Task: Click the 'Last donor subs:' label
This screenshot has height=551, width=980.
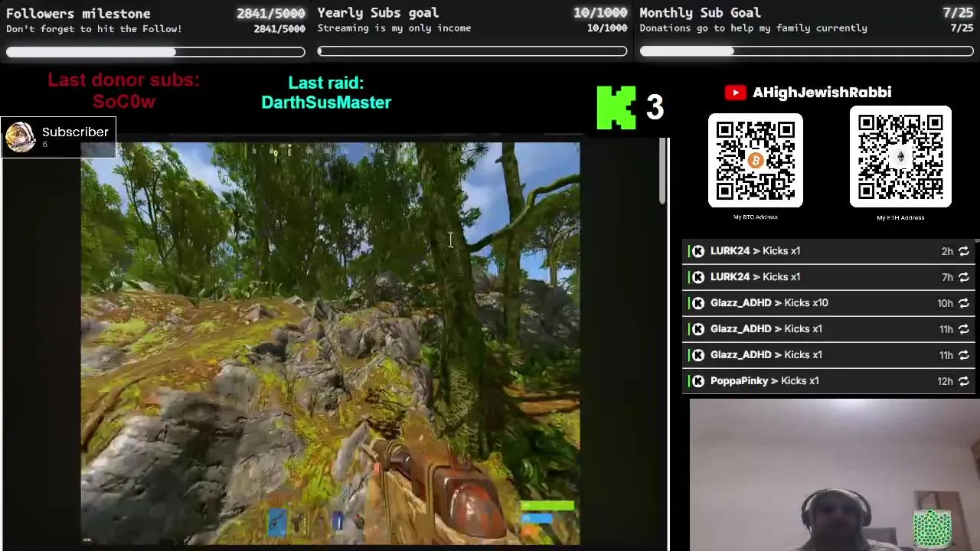Action: coord(124,80)
